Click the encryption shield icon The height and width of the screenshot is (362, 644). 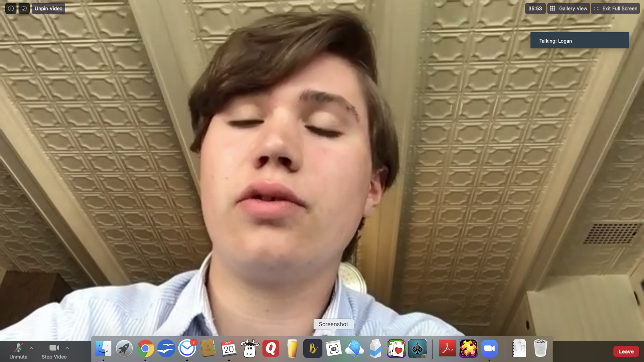(24, 8)
